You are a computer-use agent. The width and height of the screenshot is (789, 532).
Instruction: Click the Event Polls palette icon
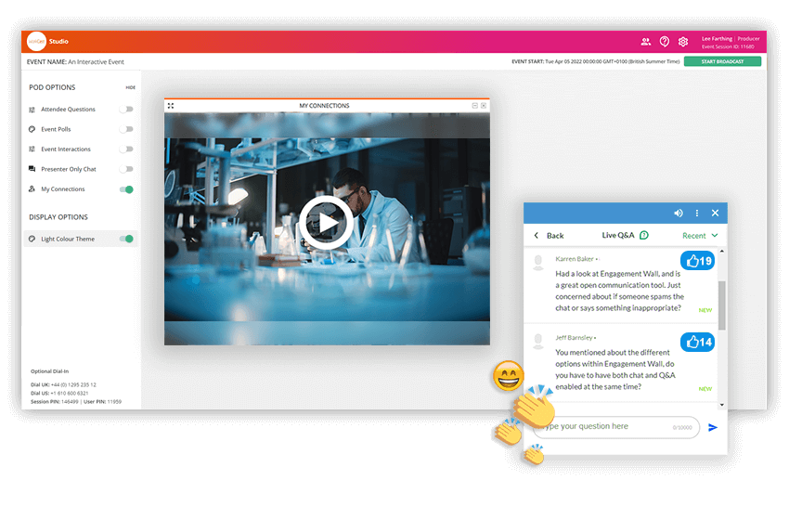click(32, 129)
